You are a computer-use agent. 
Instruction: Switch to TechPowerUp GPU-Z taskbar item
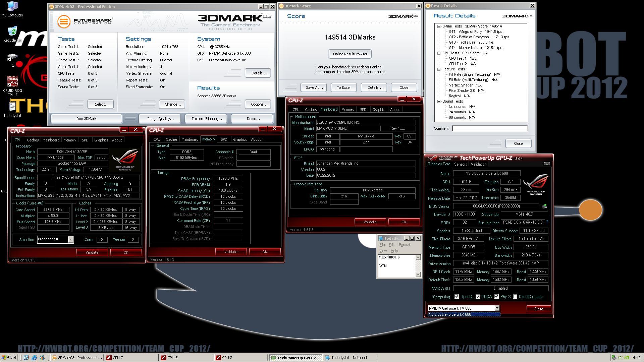296,358
